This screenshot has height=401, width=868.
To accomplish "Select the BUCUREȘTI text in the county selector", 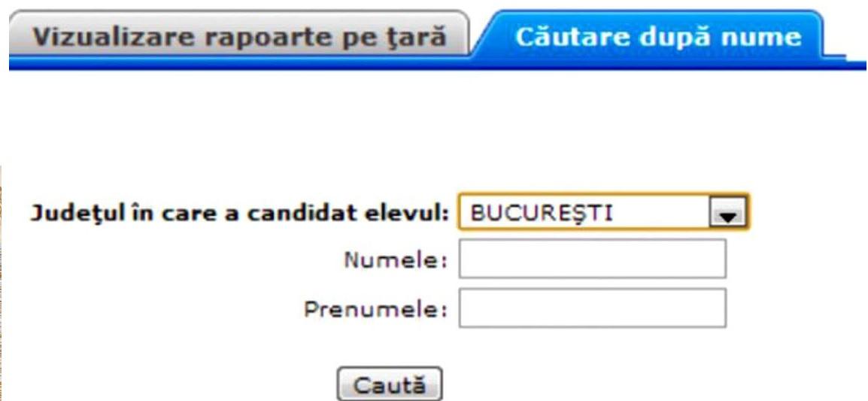I will pos(542,214).
